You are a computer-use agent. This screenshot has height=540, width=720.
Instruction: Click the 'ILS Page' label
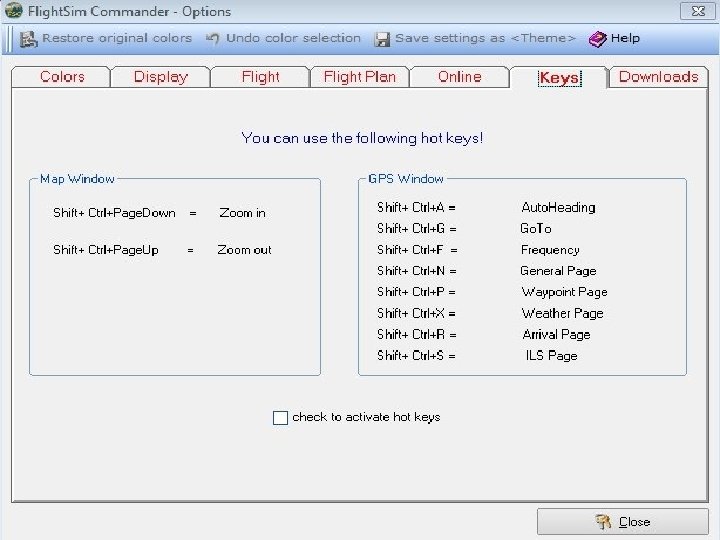point(551,355)
